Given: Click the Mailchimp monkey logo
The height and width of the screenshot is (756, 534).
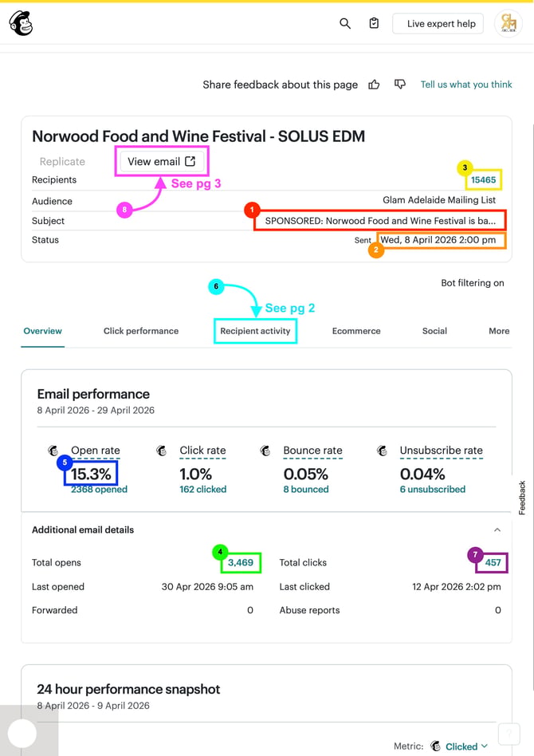Looking at the screenshot, I should (21, 23).
